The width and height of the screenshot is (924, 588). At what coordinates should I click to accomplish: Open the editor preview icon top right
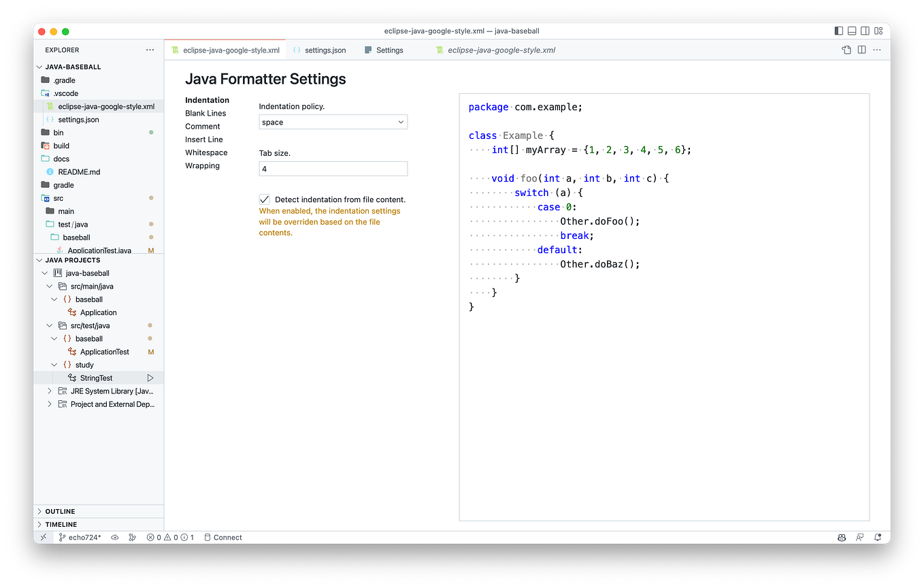[846, 50]
